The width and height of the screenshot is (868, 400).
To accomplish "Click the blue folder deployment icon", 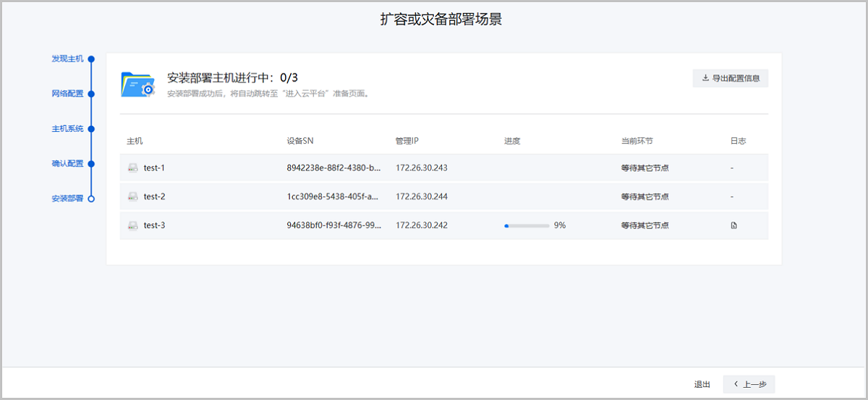I will click(x=137, y=84).
